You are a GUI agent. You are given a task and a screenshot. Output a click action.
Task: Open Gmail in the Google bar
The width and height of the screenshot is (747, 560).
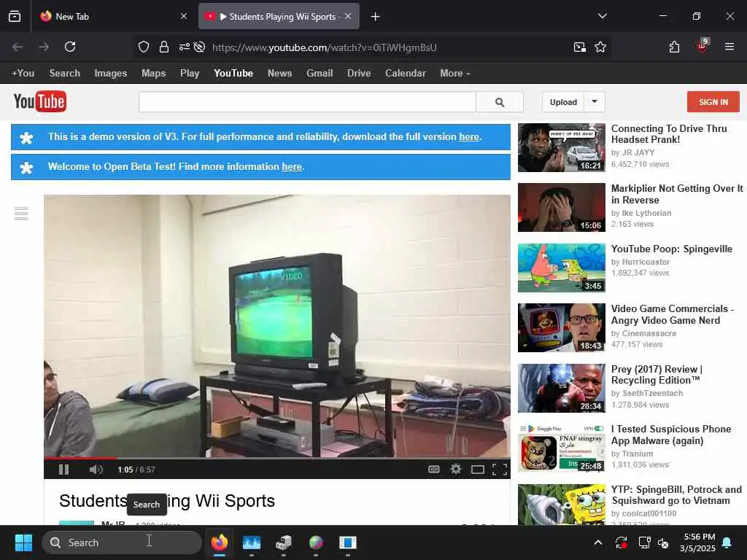pos(320,74)
